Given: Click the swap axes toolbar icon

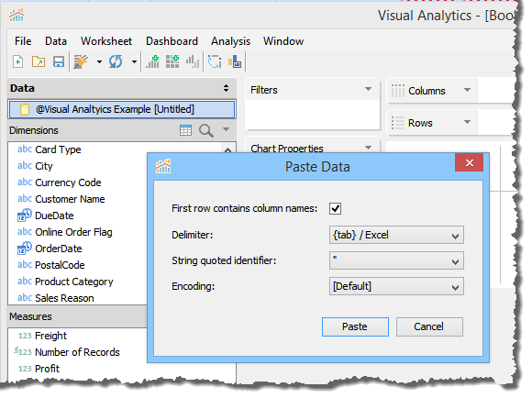Looking at the screenshot, I should (x=215, y=61).
